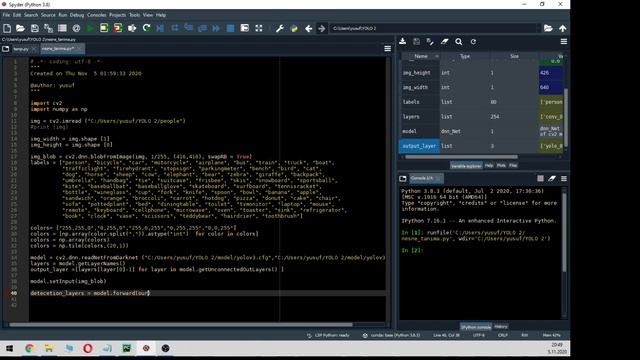Open the File menu
This screenshot has height=360, width=640.
point(6,15)
